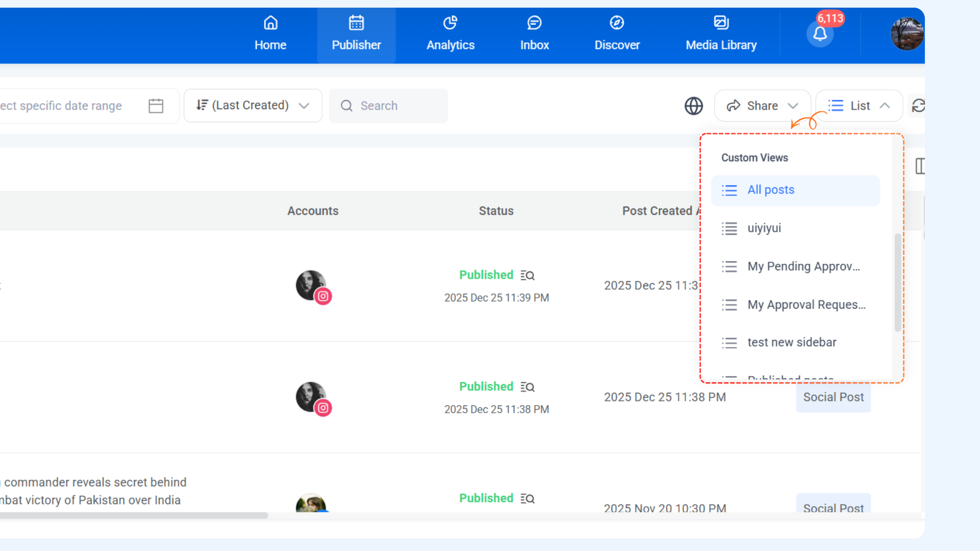Expand the Last Created sort dropdown
The width and height of the screenshot is (980, 551).
[253, 106]
